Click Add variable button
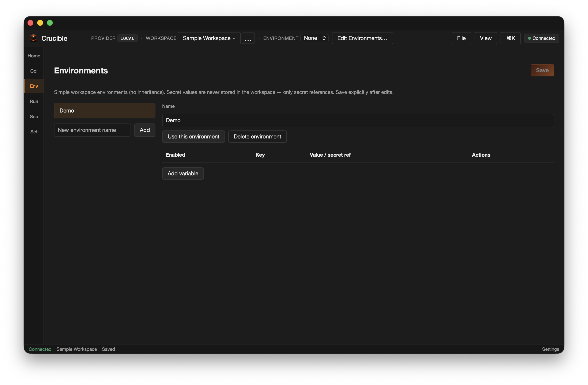The height and width of the screenshot is (385, 588). (x=183, y=173)
